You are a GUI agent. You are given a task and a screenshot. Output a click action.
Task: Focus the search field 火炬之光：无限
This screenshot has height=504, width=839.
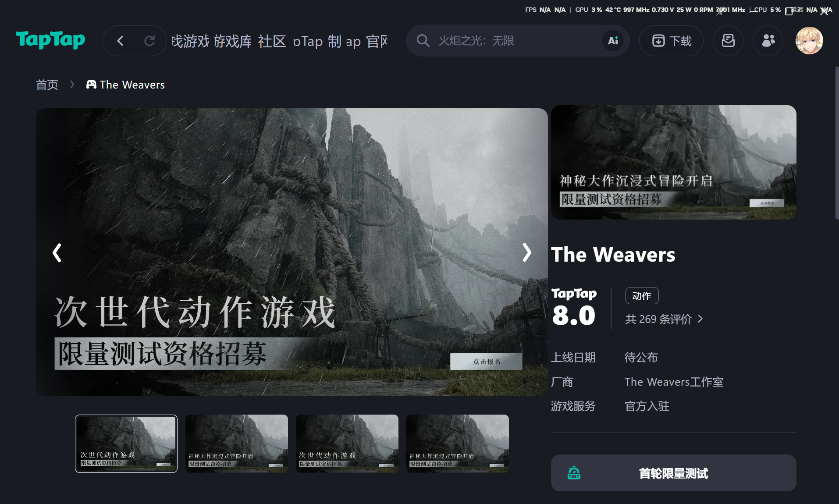coord(517,41)
